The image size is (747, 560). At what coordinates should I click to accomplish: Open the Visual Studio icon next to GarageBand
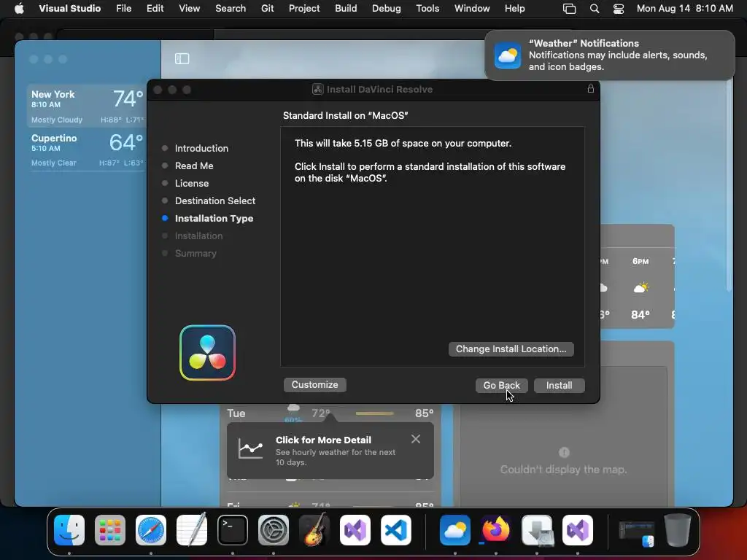[x=355, y=530]
